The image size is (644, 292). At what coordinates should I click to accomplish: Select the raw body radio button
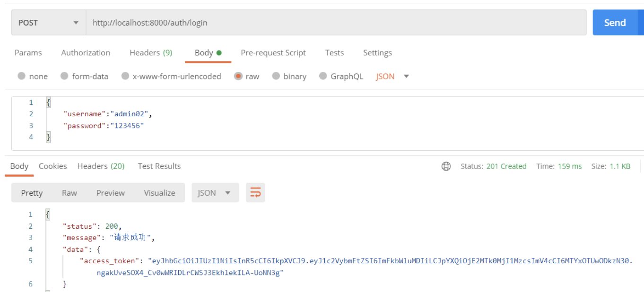pyautogui.click(x=238, y=76)
